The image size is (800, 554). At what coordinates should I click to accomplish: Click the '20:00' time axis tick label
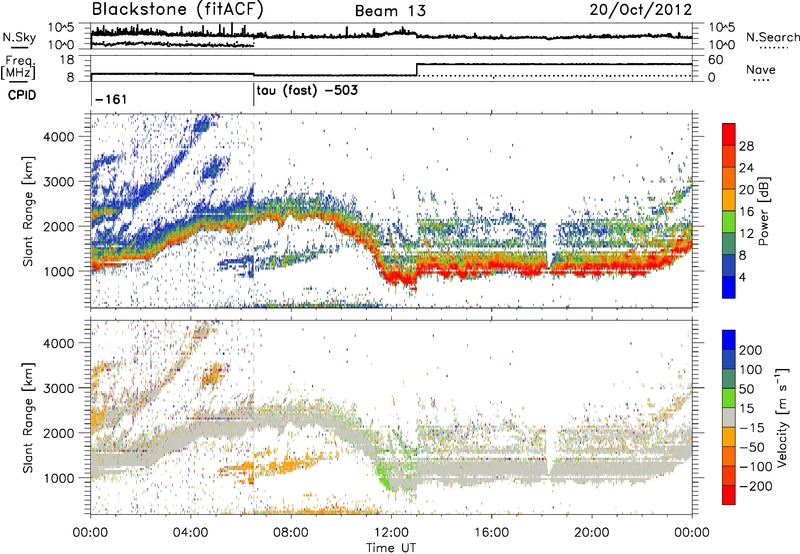tap(592, 533)
